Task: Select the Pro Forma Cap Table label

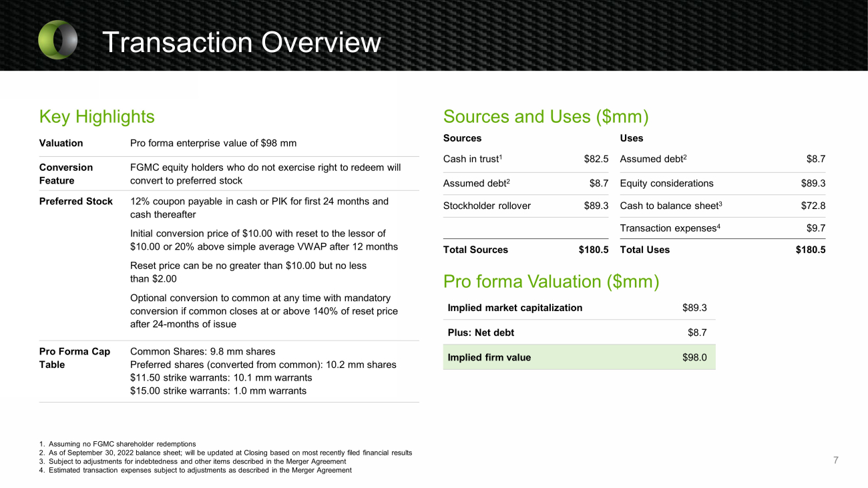Action: pyautogui.click(x=75, y=358)
